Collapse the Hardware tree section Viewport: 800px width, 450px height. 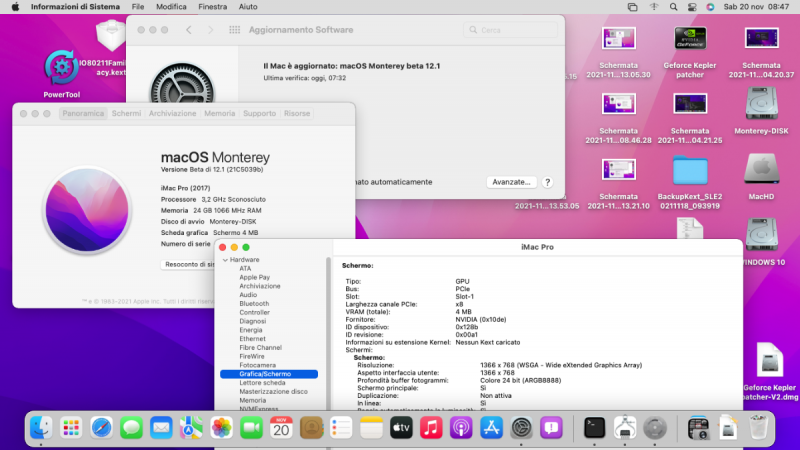pyautogui.click(x=225, y=259)
